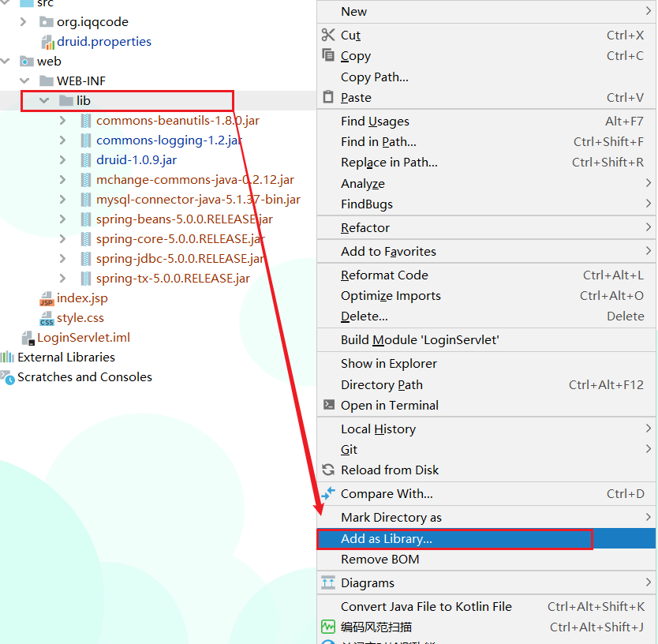
Task: Open Add to Favorites submenu
Action: click(486, 251)
